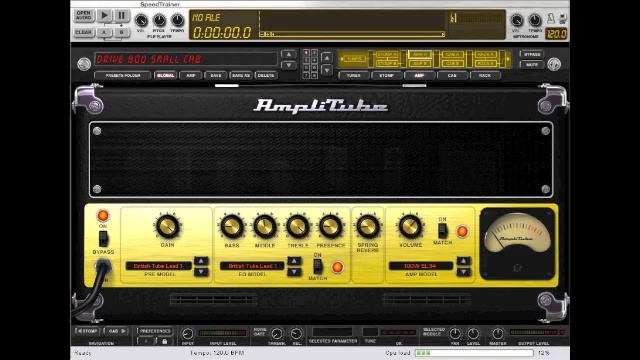This screenshot has width=640, height=360.
Task: Switch to the Amp module tab
Action: [419, 76]
